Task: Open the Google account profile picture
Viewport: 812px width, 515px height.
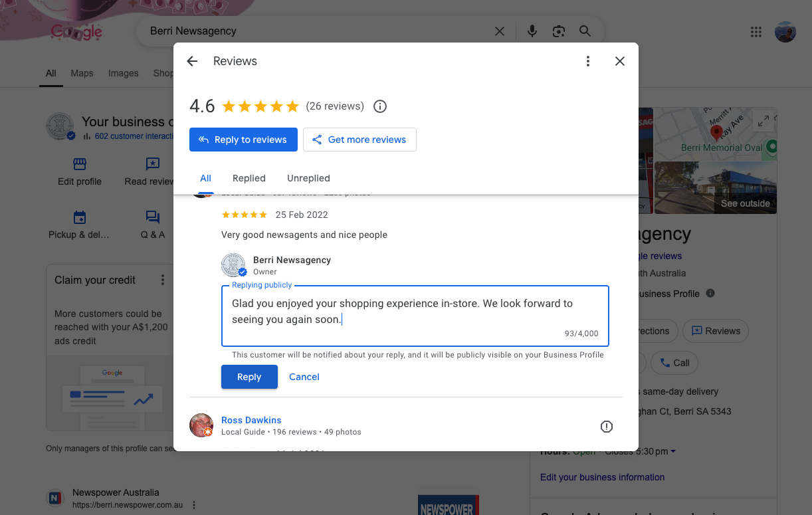Action: (785, 32)
